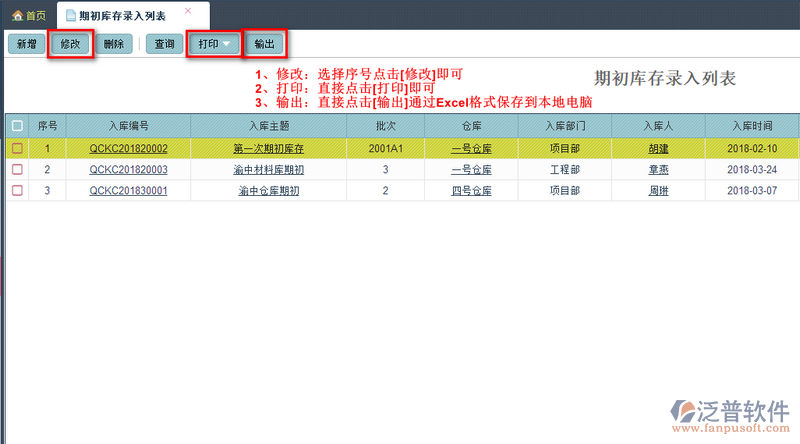Check the checkbox for row 3
Screen dimensions: 800x444
pyautogui.click(x=17, y=190)
